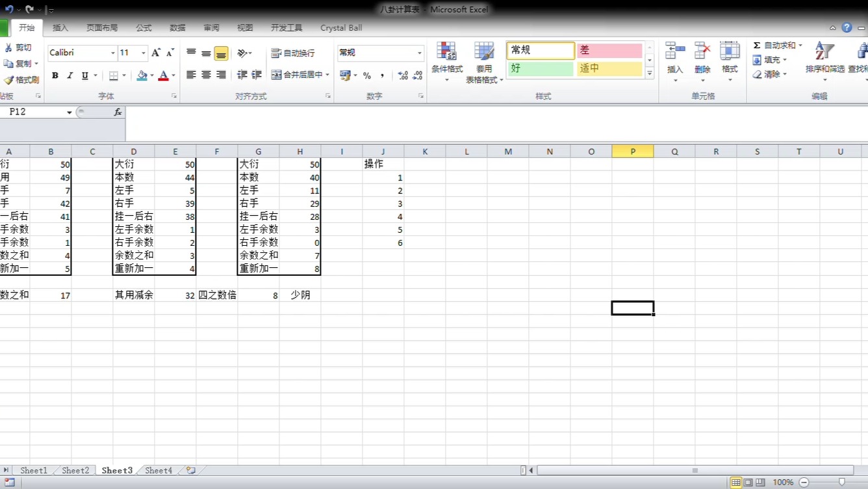
Task: Open the Name Box dropdown arrow
Action: pos(70,112)
